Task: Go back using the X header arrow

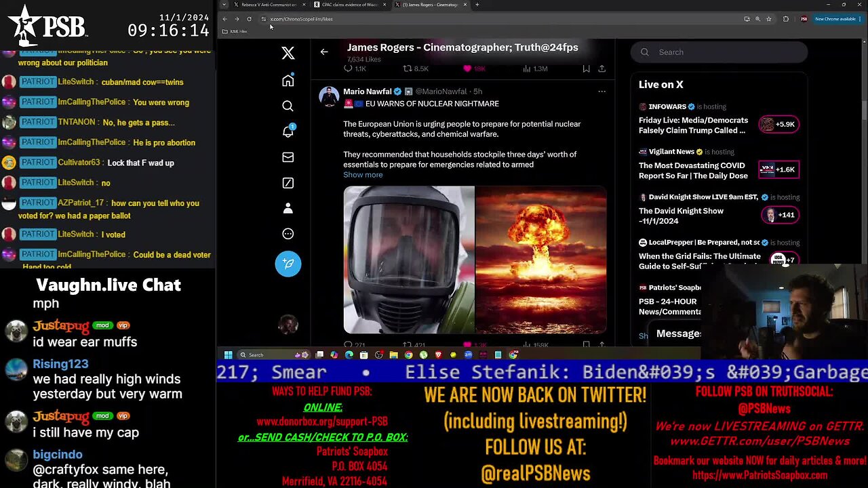Action: [x=324, y=52]
